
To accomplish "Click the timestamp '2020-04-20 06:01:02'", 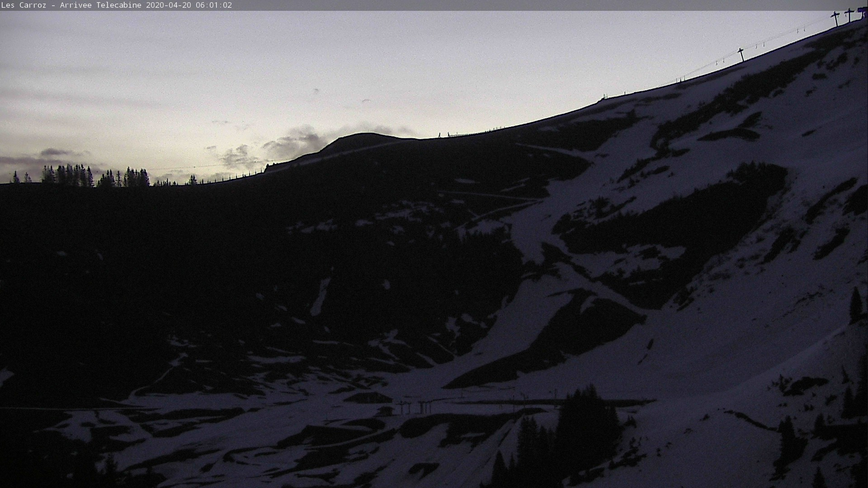I will pos(189,5).
